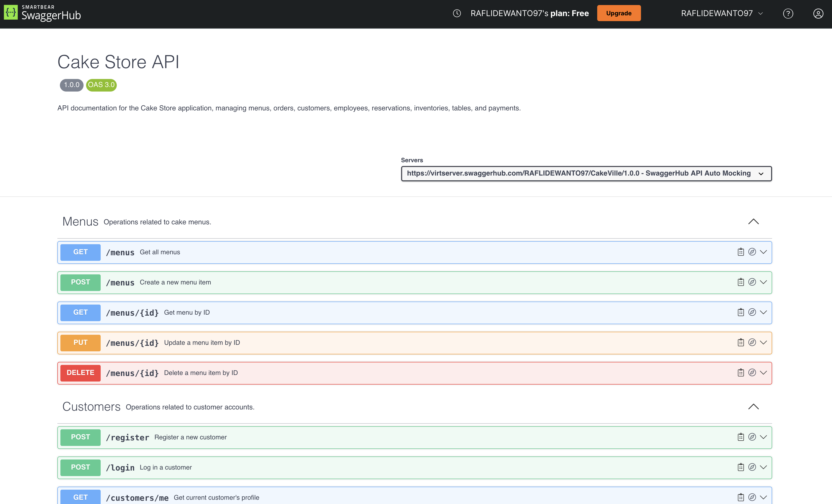Click clipboard icon on DELETE /menus/{id} row
Image resolution: width=832 pixels, height=504 pixels.
click(741, 373)
